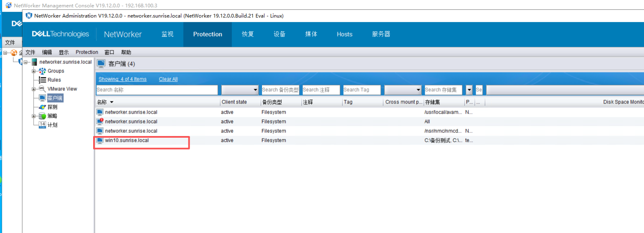Click NetWorker Administration shield title icon

pos(29,15)
